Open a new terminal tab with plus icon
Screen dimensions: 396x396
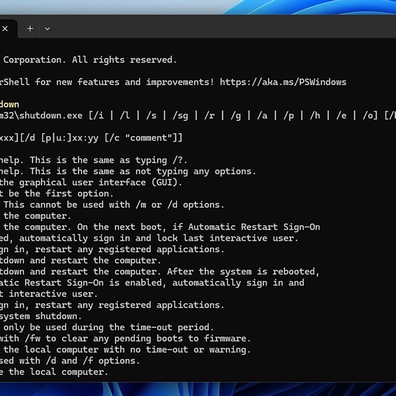[30, 29]
